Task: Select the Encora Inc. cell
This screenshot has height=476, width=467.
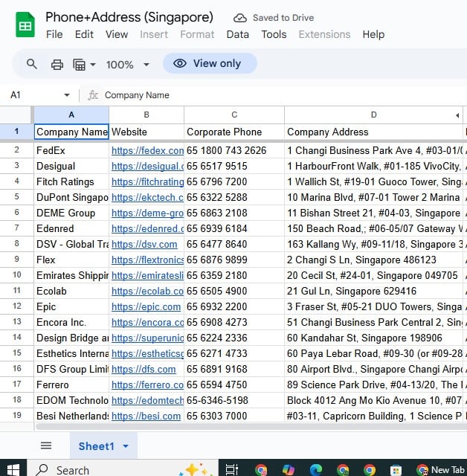Action: pos(71,322)
